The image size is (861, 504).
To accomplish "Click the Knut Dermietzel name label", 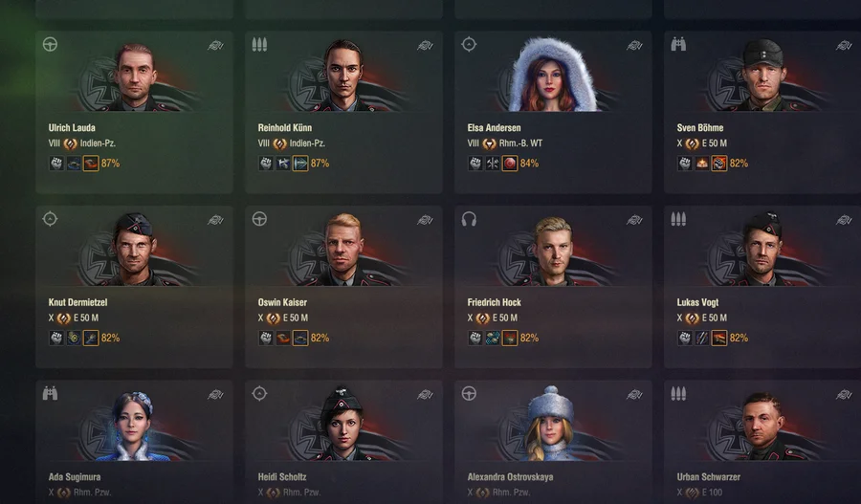I will pyautogui.click(x=78, y=302).
